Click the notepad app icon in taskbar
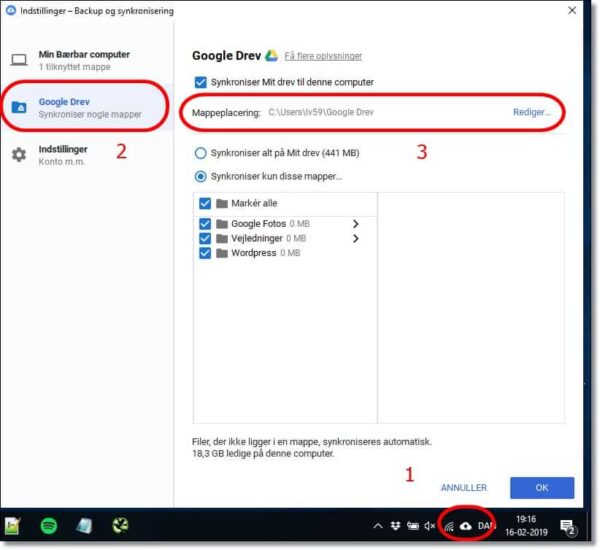The width and height of the screenshot is (600, 550). (12, 526)
